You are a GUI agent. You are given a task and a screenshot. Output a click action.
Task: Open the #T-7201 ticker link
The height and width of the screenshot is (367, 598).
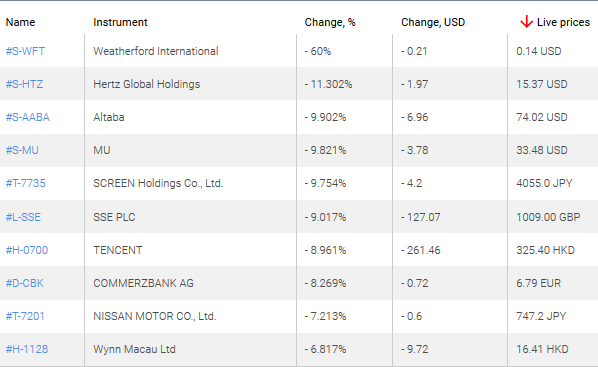click(25, 316)
